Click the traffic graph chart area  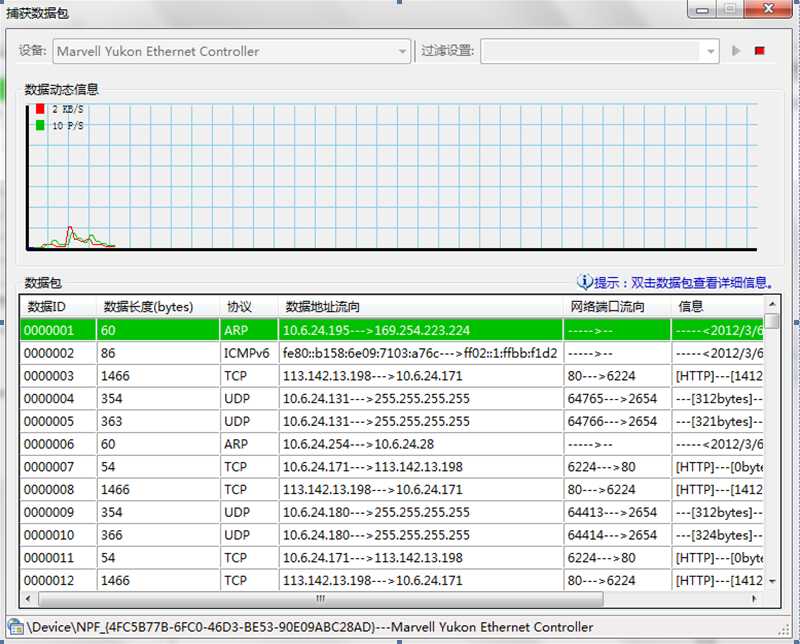392,177
